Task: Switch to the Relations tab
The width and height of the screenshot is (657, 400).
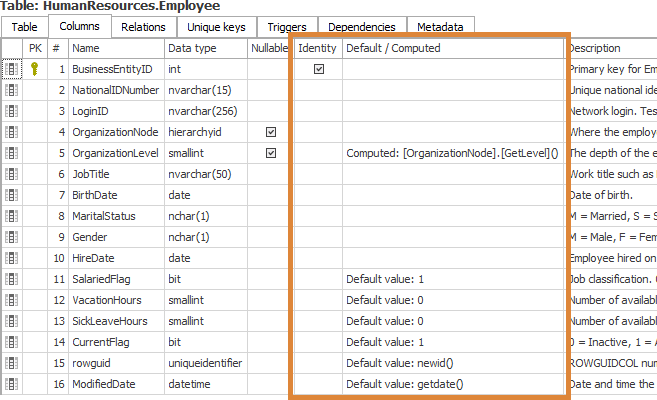Action: tap(143, 27)
